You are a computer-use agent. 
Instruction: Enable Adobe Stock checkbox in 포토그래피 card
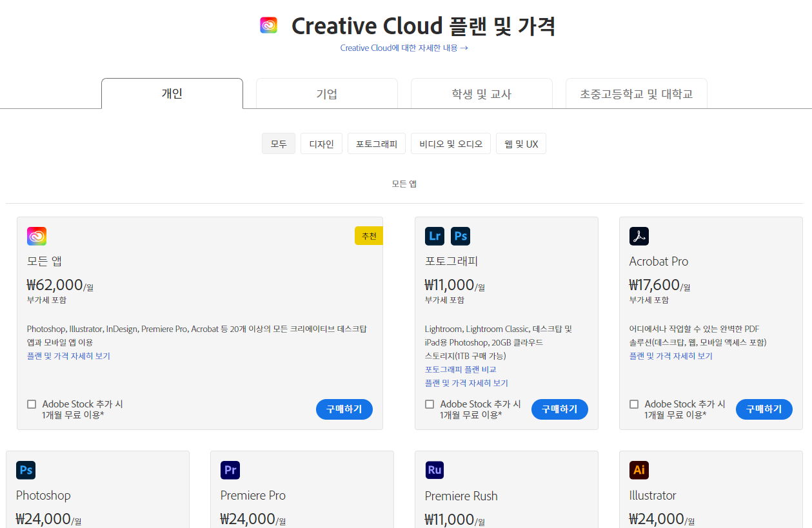[x=430, y=404]
